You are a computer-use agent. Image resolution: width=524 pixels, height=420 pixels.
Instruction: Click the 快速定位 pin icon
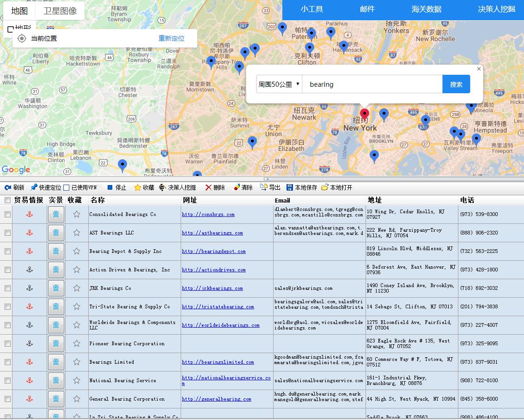pos(34,188)
